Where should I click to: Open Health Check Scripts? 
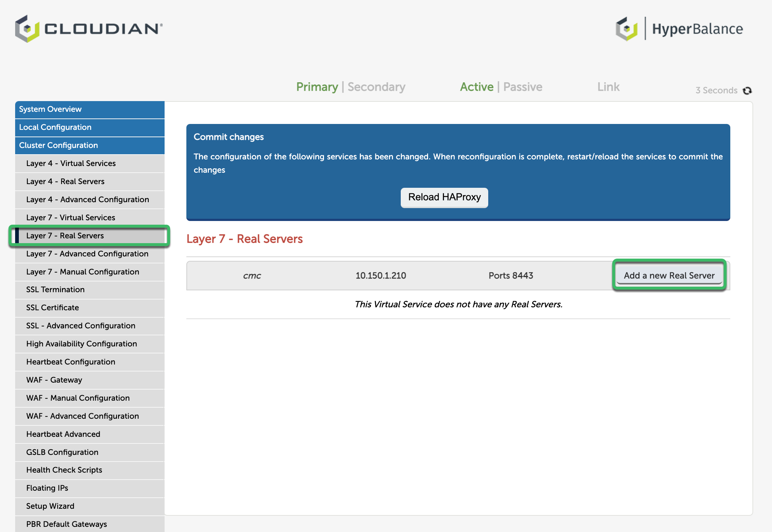tap(90, 470)
